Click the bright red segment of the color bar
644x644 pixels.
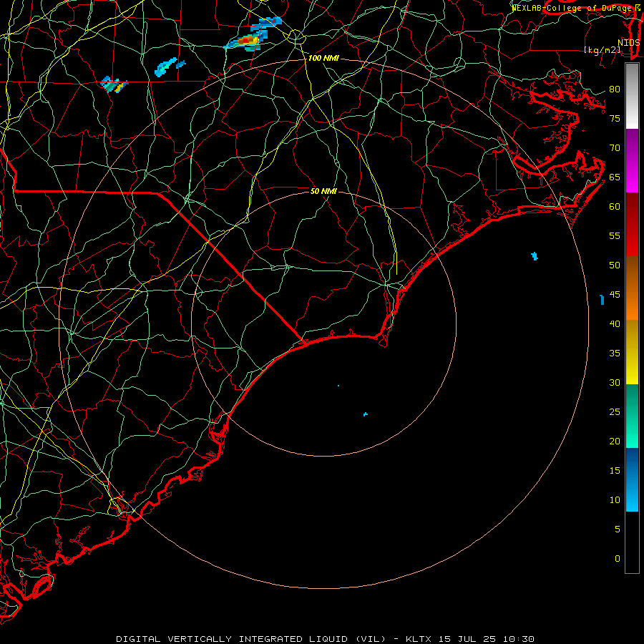pos(632,225)
